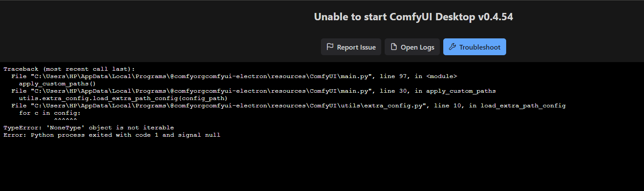The image size is (644, 191).
Task: Click the document icon on Open Logs
Action: 394,47
